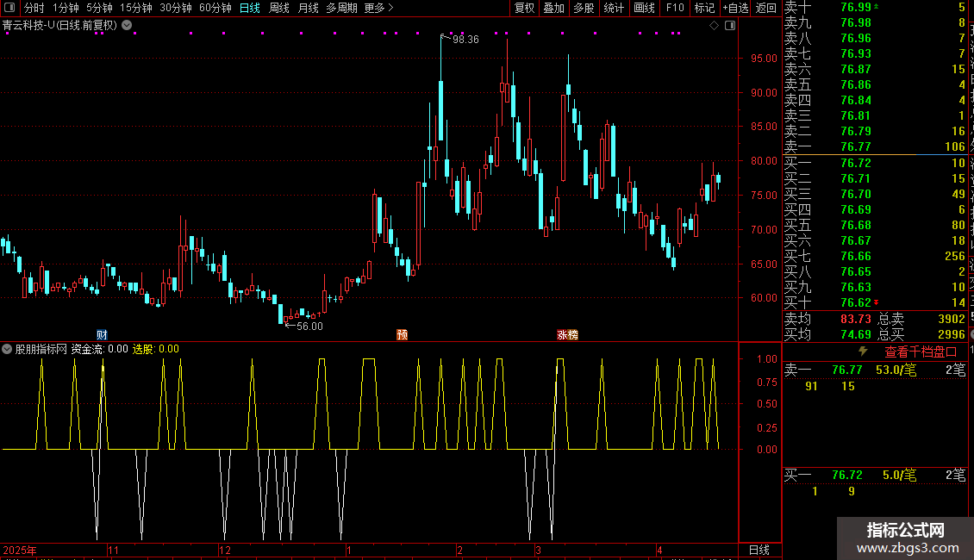Open the 更多 periods menu
The width and height of the screenshot is (974, 560).
click(x=378, y=8)
